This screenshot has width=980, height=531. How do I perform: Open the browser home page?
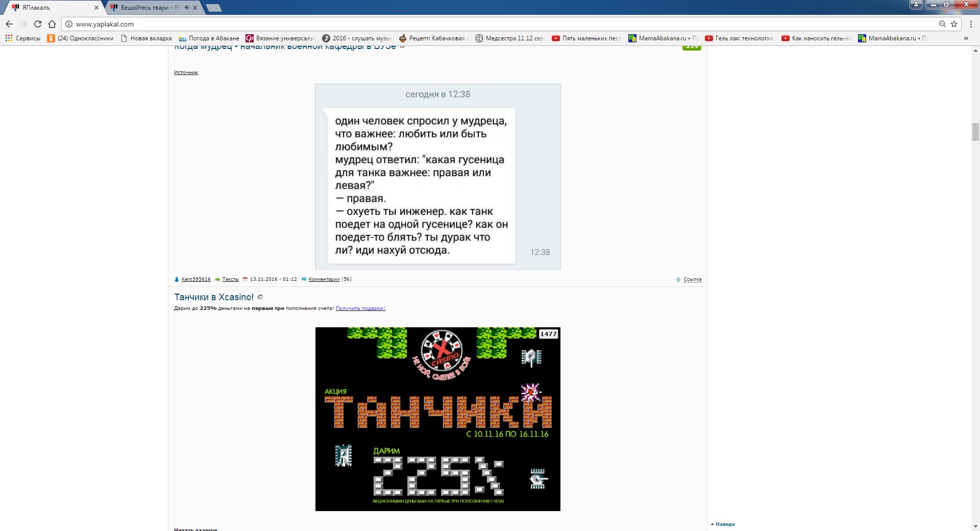pyautogui.click(x=52, y=24)
